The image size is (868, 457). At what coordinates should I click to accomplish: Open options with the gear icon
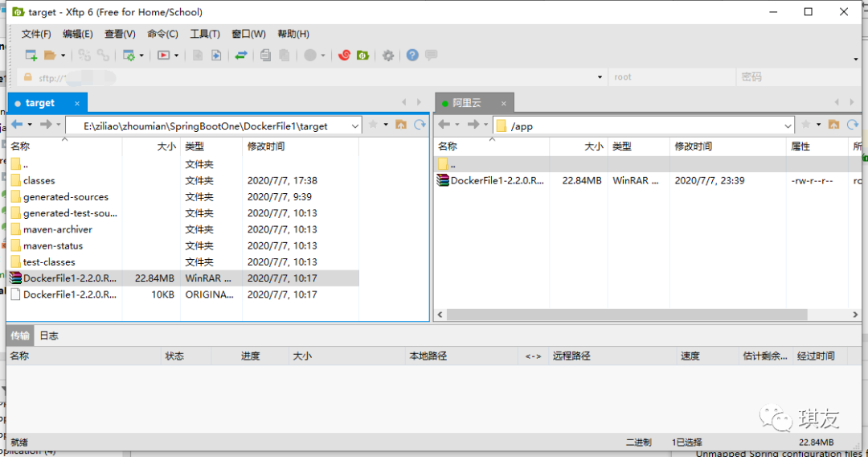[x=388, y=56]
